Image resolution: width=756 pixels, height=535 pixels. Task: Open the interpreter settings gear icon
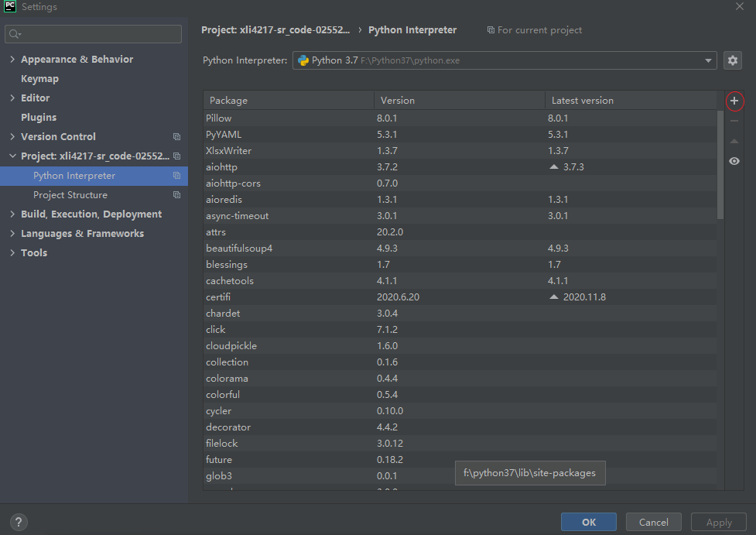732,60
